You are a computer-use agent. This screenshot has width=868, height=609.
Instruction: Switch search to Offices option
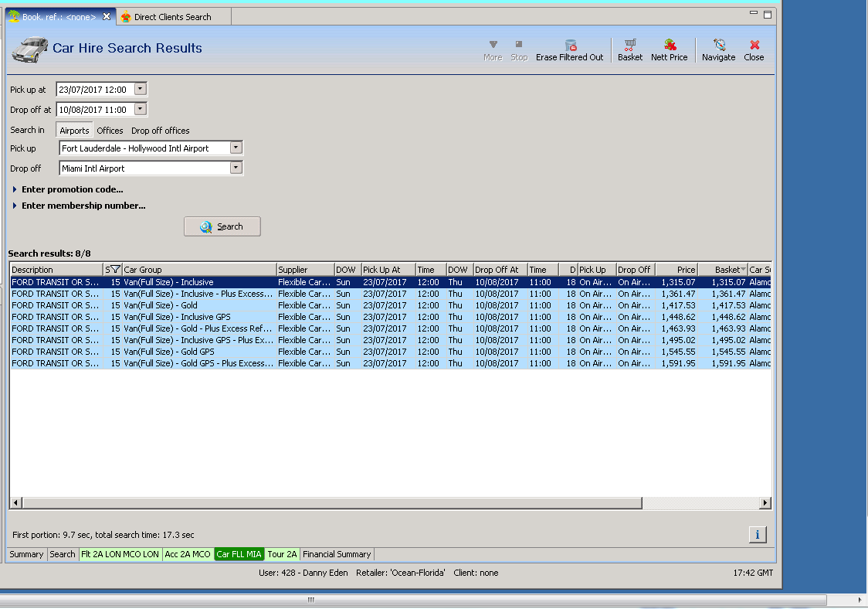click(x=110, y=131)
